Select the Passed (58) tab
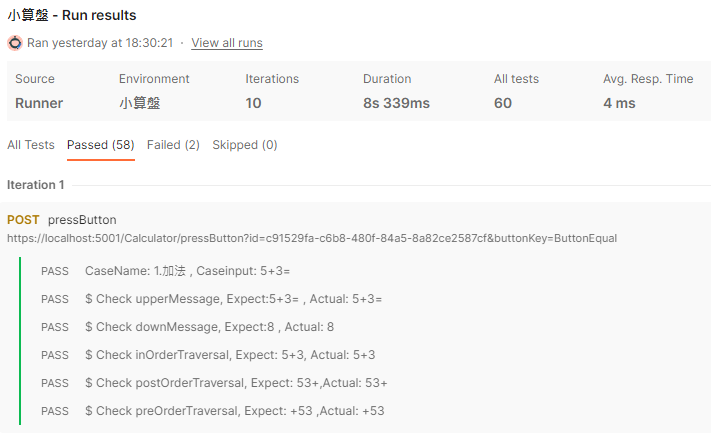 pos(100,145)
